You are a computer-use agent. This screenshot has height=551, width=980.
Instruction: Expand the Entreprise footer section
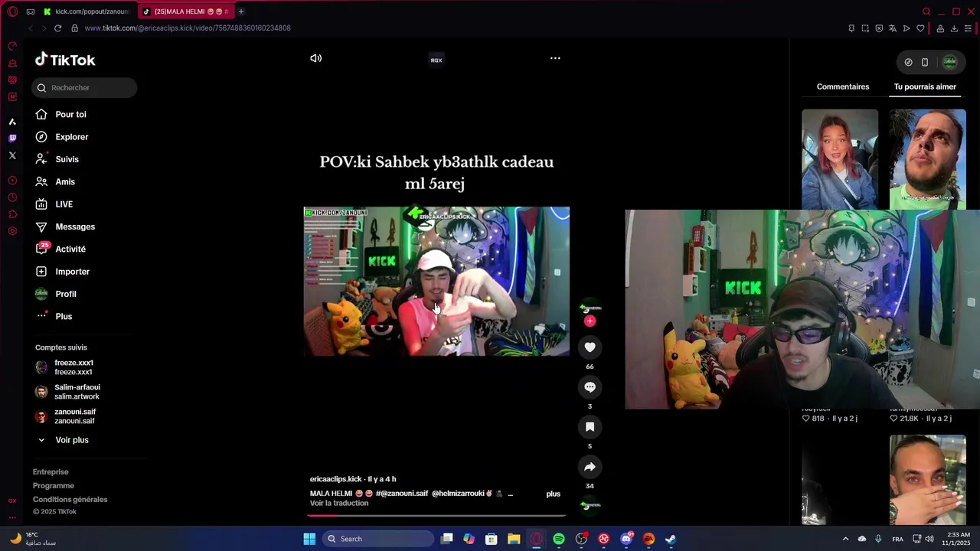pos(51,472)
